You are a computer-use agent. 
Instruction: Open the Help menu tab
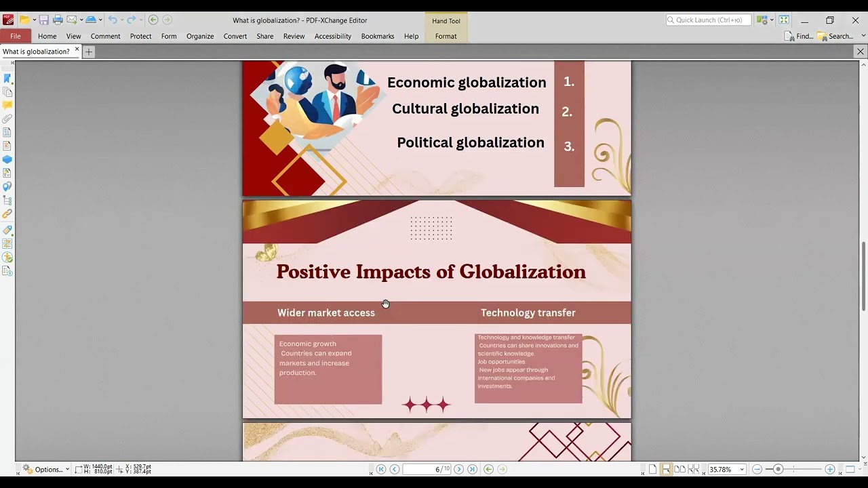click(x=411, y=36)
